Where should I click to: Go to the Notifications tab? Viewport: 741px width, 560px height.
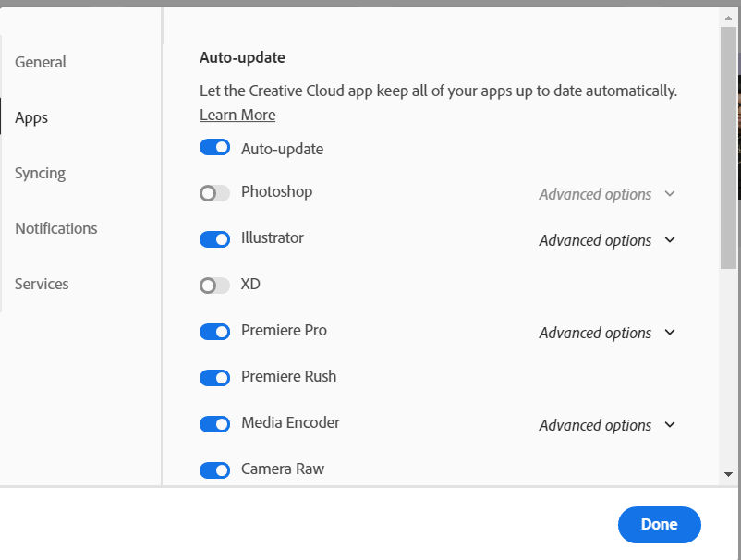pos(55,228)
